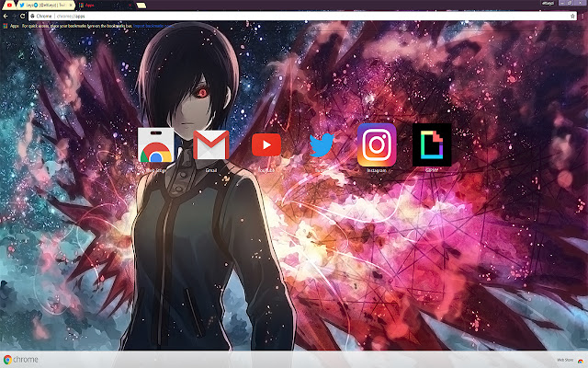The width and height of the screenshot is (588, 368).
Task: Open a new tab with new-tab button
Action: 141,5
